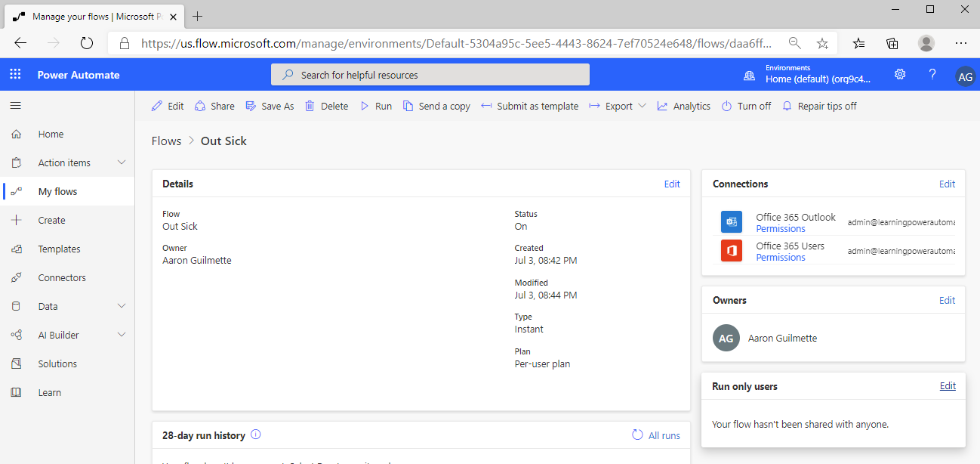980x464 pixels.
Task: Close the Manage your flows browser tab
Action: pyautogui.click(x=173, y=17)
